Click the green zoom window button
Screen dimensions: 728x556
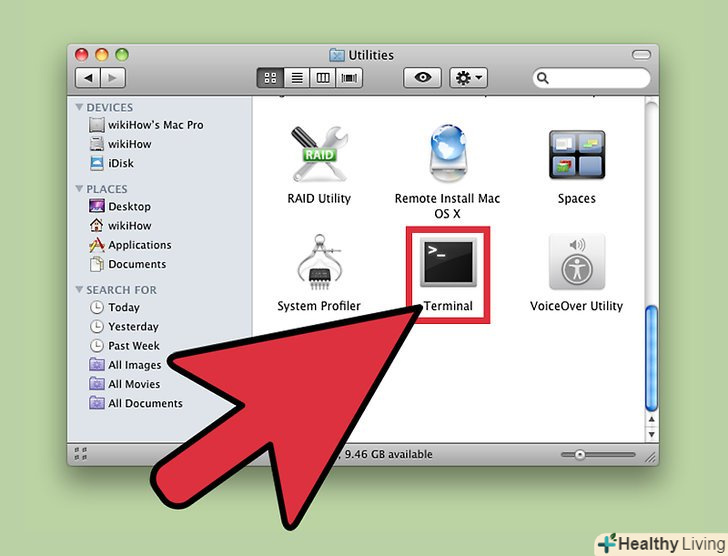(122, 55)
